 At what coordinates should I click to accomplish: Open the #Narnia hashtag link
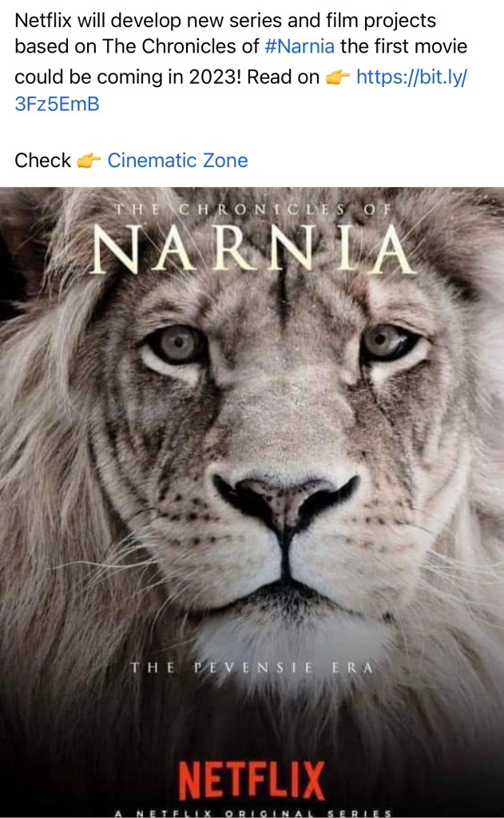coord(299,46)
